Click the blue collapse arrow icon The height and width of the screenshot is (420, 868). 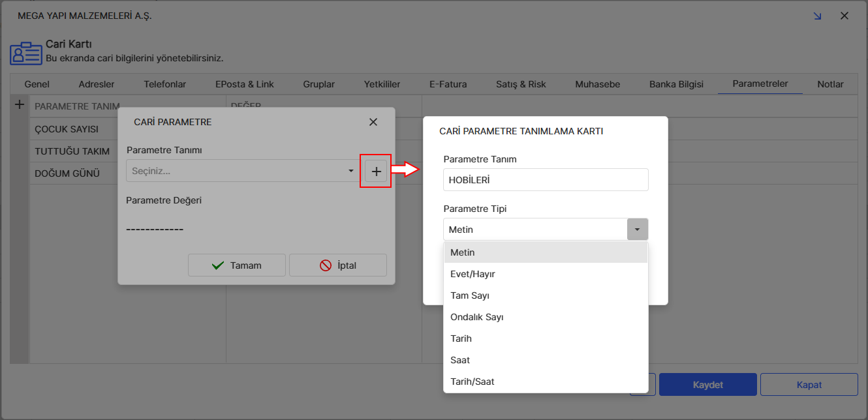pyautogui.click(x=817, y=16)
